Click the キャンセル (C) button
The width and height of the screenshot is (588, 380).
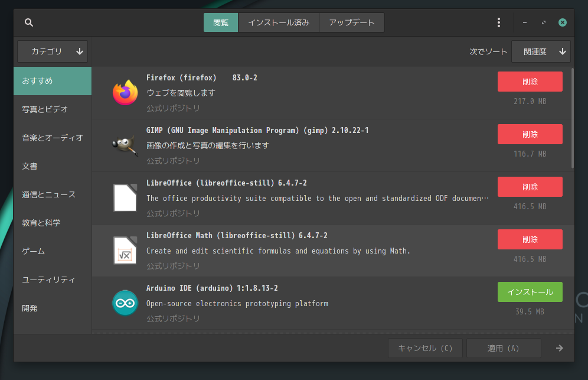click(425, 348)
